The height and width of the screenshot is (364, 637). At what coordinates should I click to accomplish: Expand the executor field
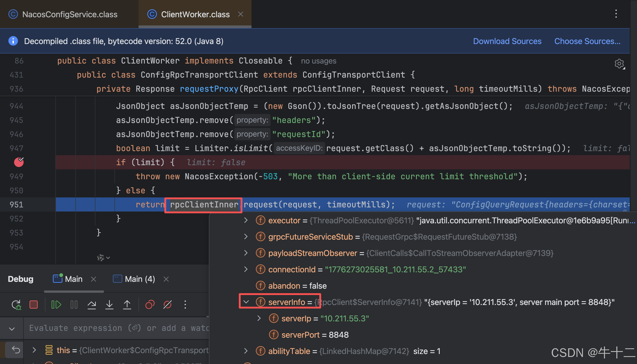[246, 220]
